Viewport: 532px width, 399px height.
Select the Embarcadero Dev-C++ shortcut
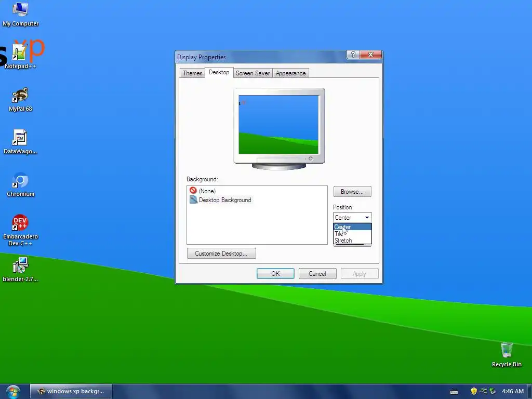[x=20, y=230]
